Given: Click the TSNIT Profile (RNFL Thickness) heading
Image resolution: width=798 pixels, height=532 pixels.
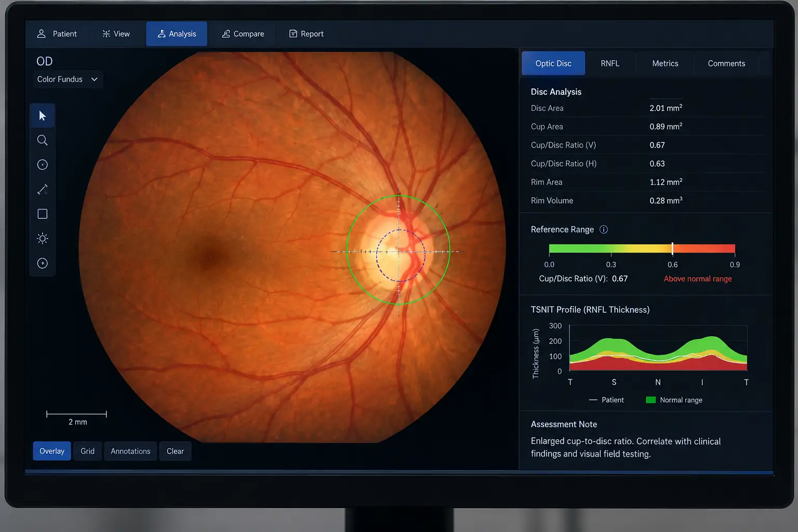Looking at the screenshot, I should (590, 310).
